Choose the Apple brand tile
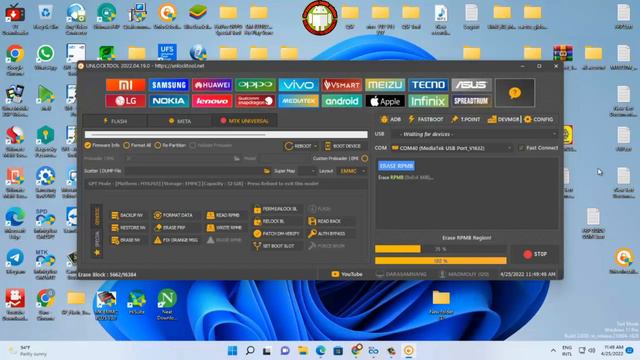Screen dimensions: 640x360 (x=385, y=101)
